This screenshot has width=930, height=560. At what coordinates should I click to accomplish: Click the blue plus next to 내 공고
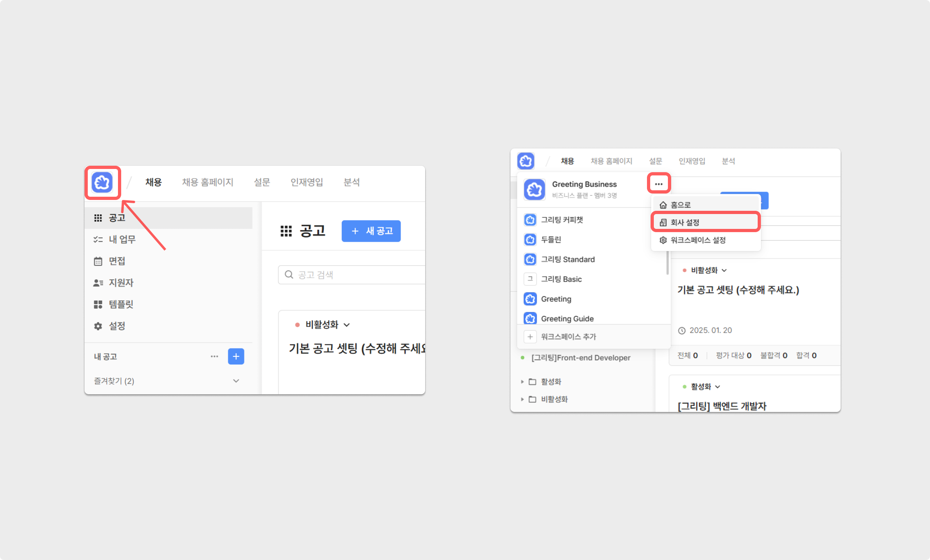pyautogui.click(x=236, y=356)
